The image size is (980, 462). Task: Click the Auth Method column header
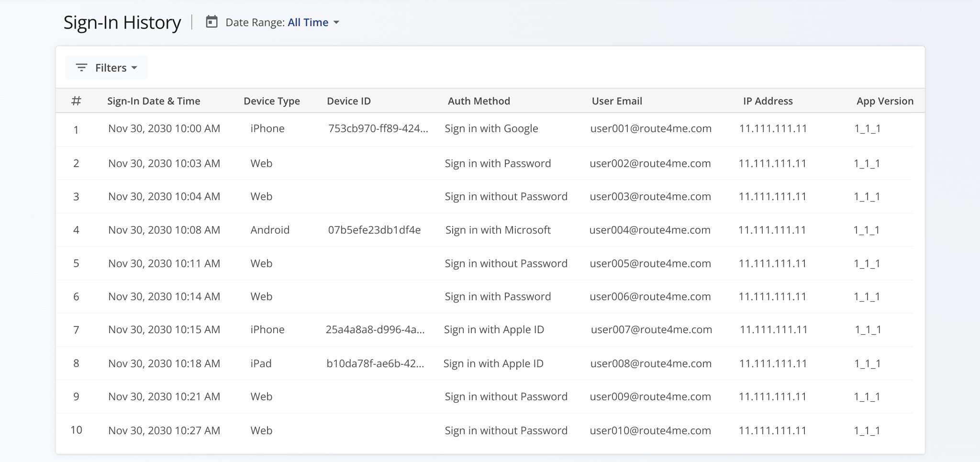[x=479, y=101]
